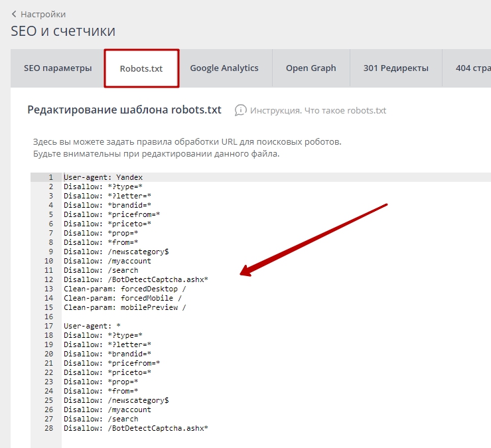Select the Robots.txt tab

tap(141, 68)
